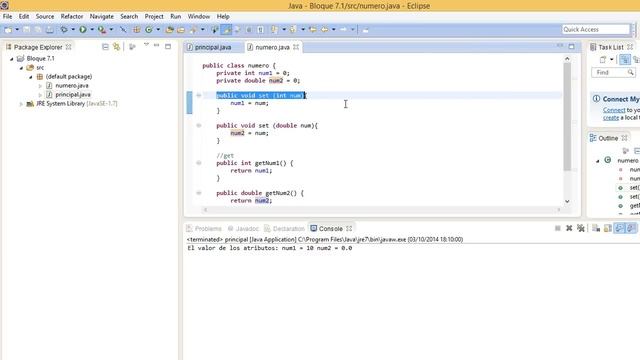Screen dimensions: 640x360
Task: Collapse the src folder node
Action: [x=21, y=68]
